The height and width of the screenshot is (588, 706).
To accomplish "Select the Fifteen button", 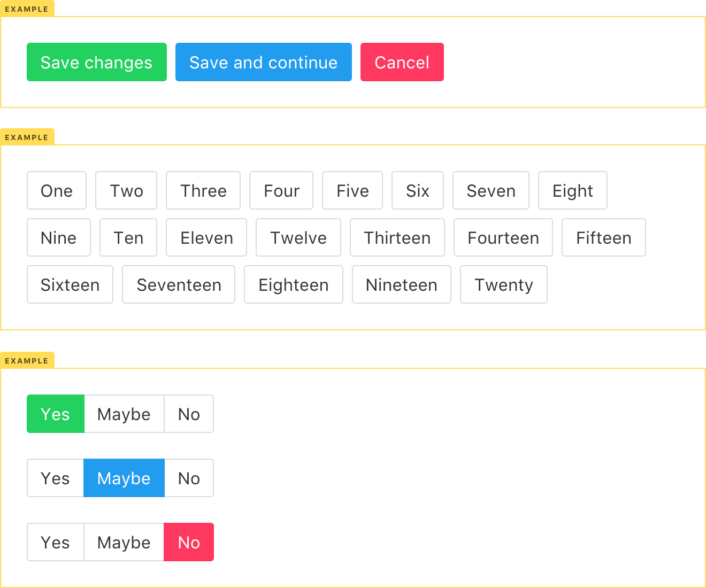I will pos(603,237).
